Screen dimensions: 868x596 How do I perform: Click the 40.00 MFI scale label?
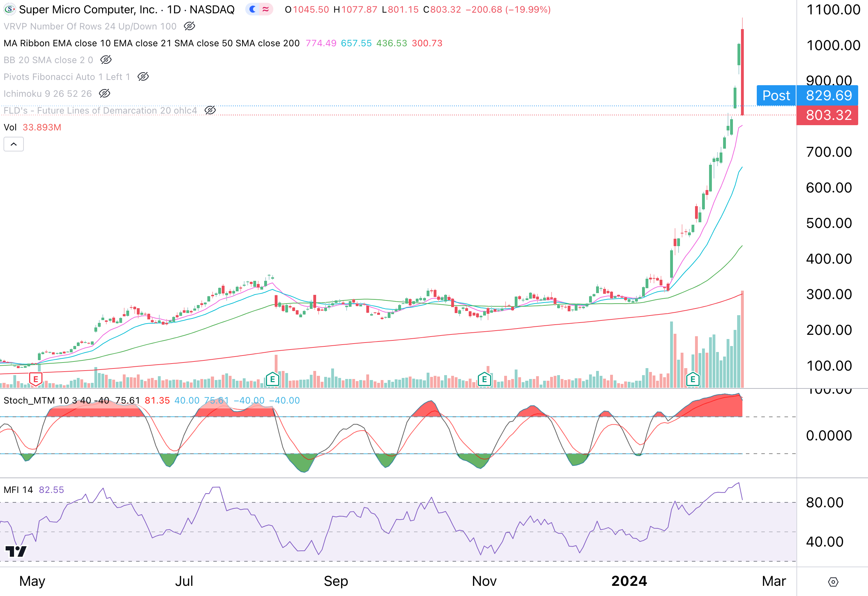(x=824, y=542)
